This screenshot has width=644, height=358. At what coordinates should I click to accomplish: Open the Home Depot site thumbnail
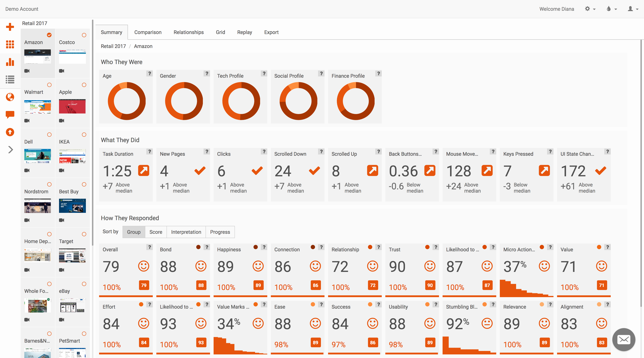click(38, 255)
